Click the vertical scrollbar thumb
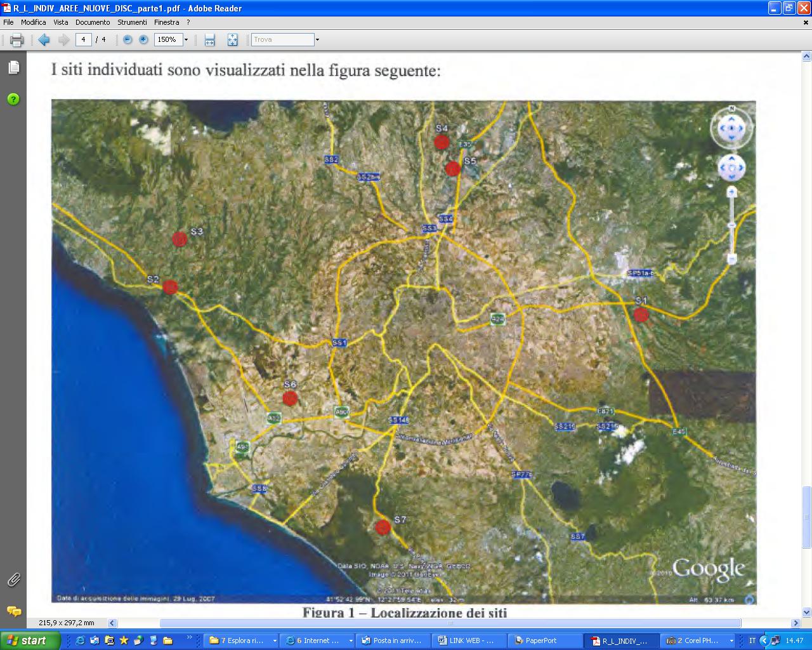 807,517
